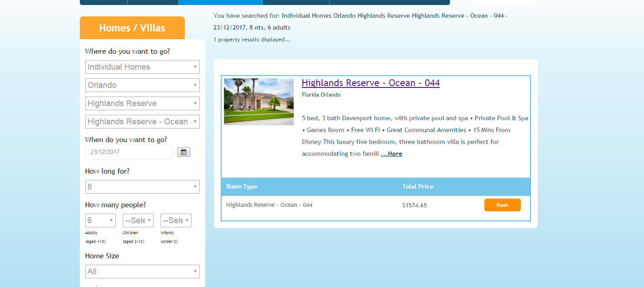
Task: Click the 'How many people?' label
Action: click(116, 205)
